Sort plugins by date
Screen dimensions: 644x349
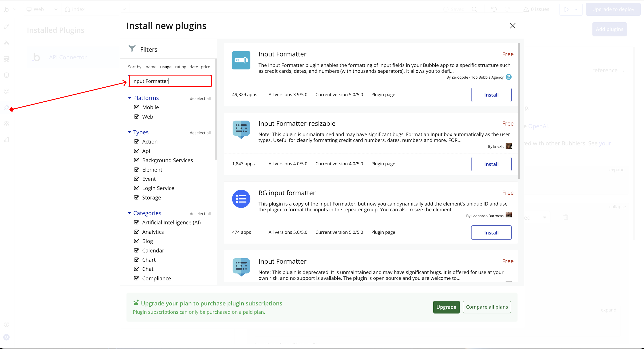pos(193,67)
